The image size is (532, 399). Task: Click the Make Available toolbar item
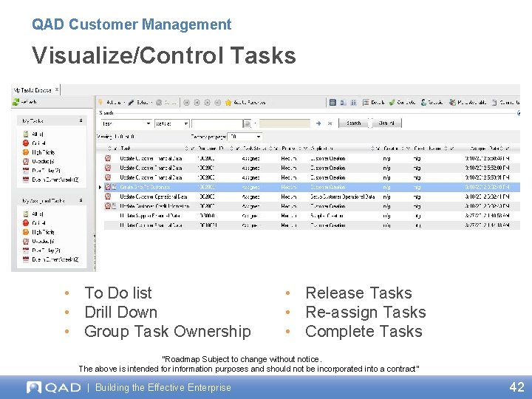coord(468,102)
